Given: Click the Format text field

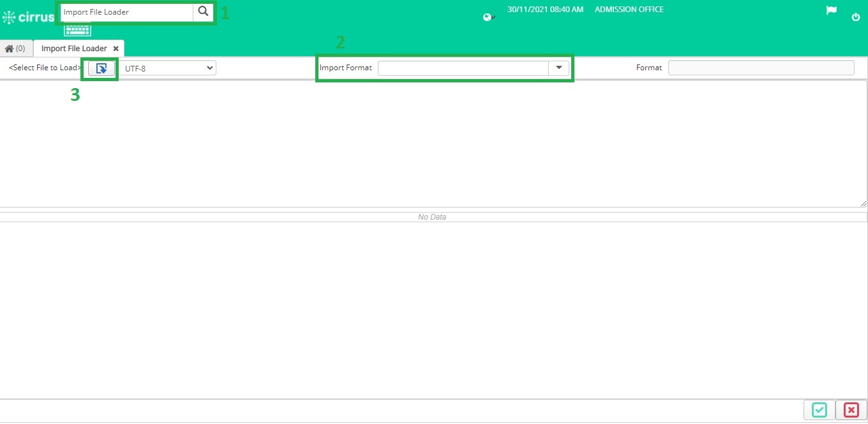Looking at the screenshot, I should [761, 68].
